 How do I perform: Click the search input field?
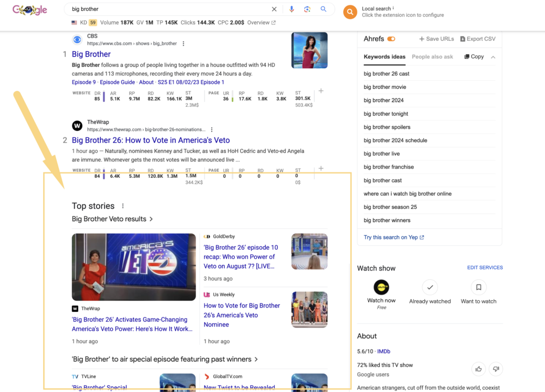(170, 9)
